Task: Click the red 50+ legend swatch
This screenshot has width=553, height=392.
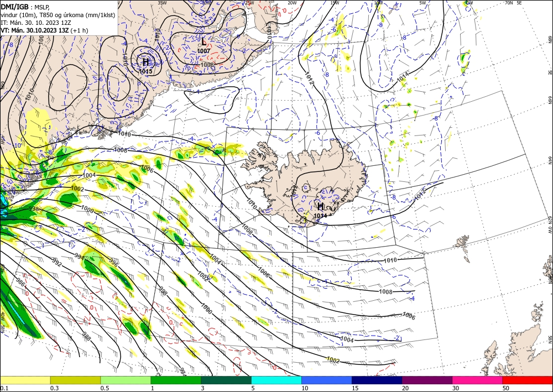Action: pos(528,380)
